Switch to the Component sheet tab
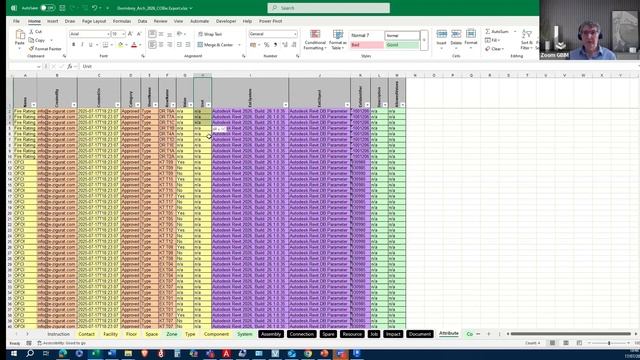The image size is (640, 360). [x=216, y=334]
